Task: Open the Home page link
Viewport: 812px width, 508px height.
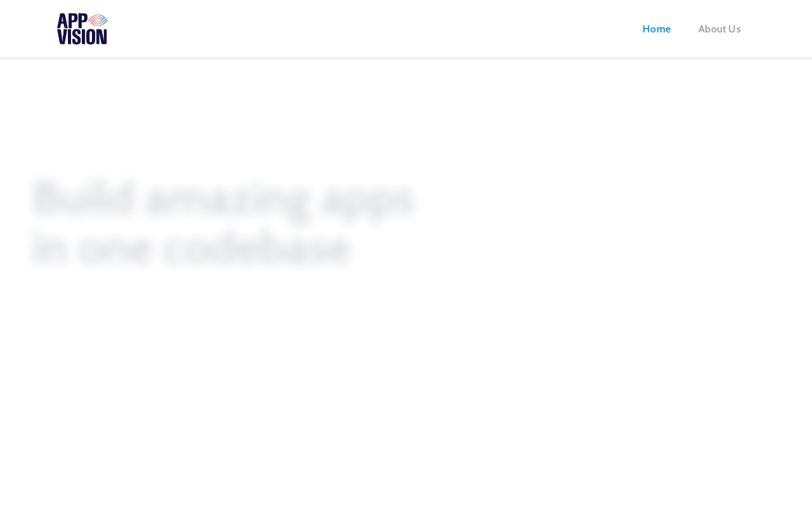Action: (657, 29)
